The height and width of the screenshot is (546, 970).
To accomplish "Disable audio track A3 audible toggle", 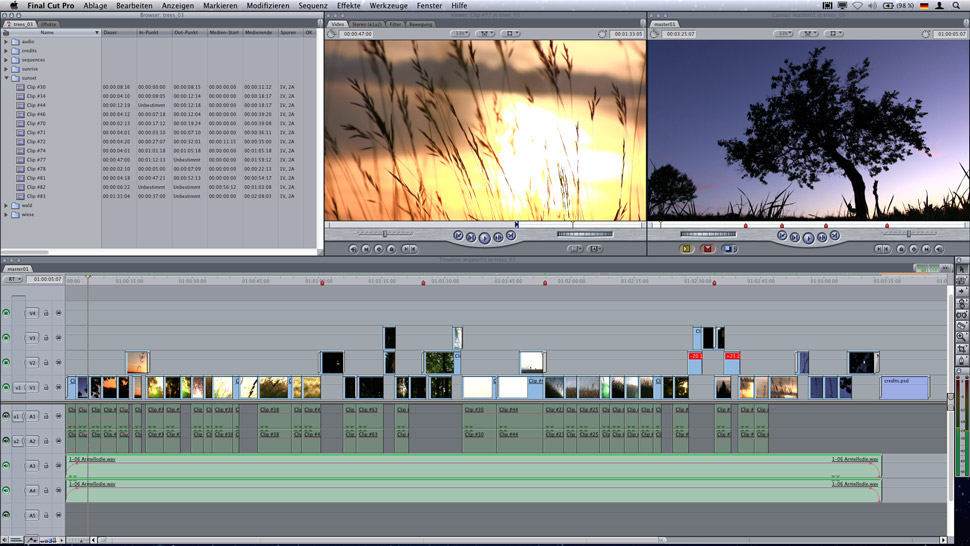I will click(x=6, y=466).
